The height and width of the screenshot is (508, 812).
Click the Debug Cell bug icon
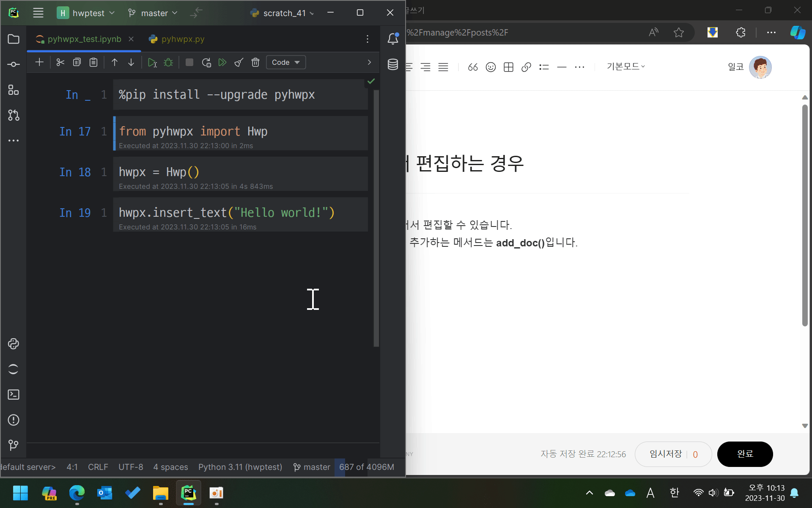click(x=168, y=63)
